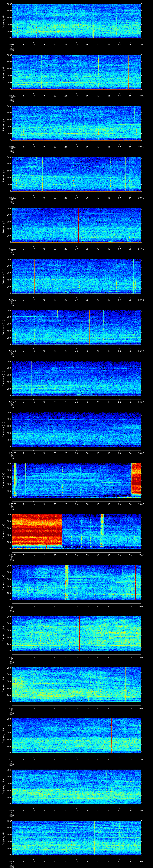Select the spectrogram panel starting at 14:21:00
Viewport: 153px width, 868px height.
point(77,276)
